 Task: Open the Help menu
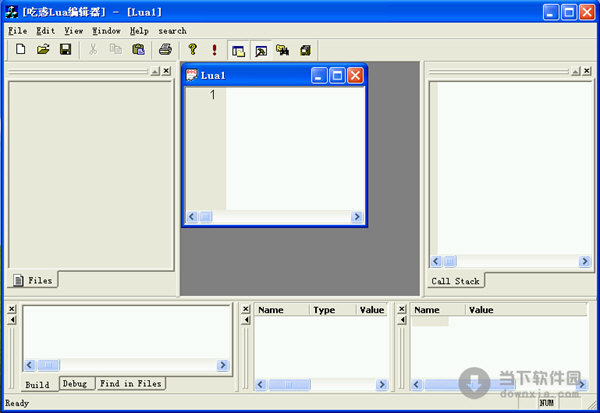[x=139, y=31]
